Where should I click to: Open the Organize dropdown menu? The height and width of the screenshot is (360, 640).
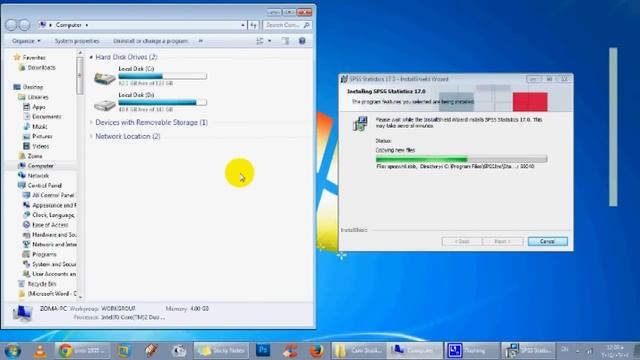(x=26, y=41)
